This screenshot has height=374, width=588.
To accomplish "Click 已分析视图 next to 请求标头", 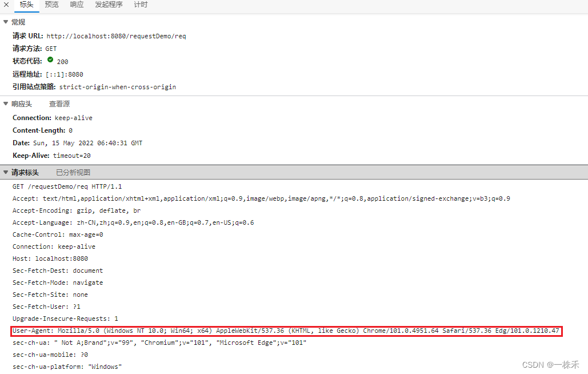I will click(x=73, y=173).
